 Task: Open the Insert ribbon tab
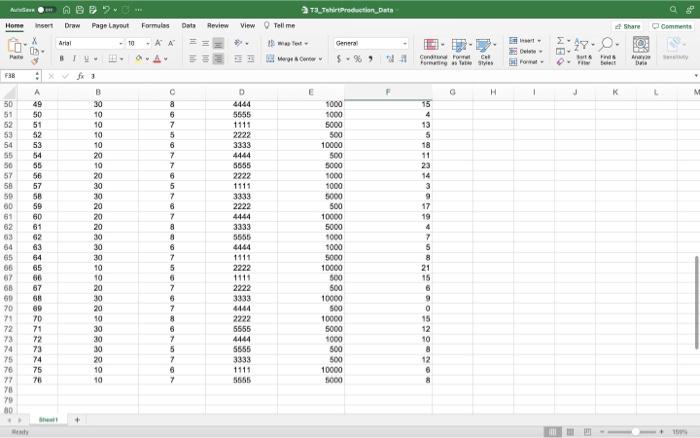coord(44,25)
